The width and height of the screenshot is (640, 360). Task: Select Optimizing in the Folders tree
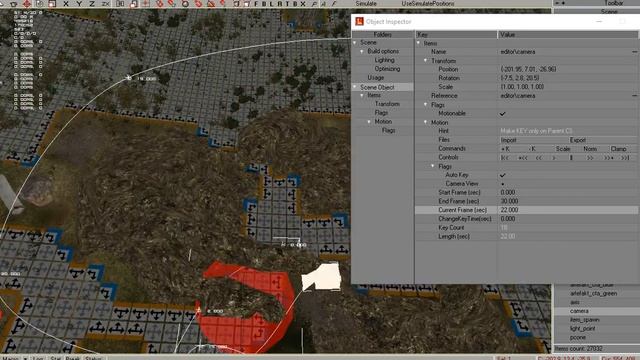coord(387,69)
